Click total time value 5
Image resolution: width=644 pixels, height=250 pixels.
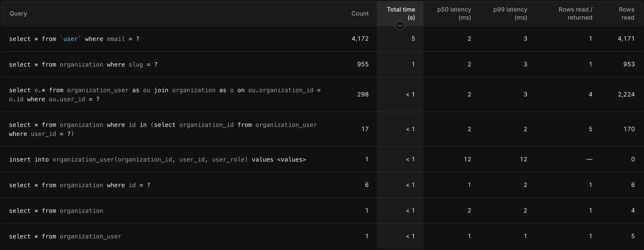point(413,39)
